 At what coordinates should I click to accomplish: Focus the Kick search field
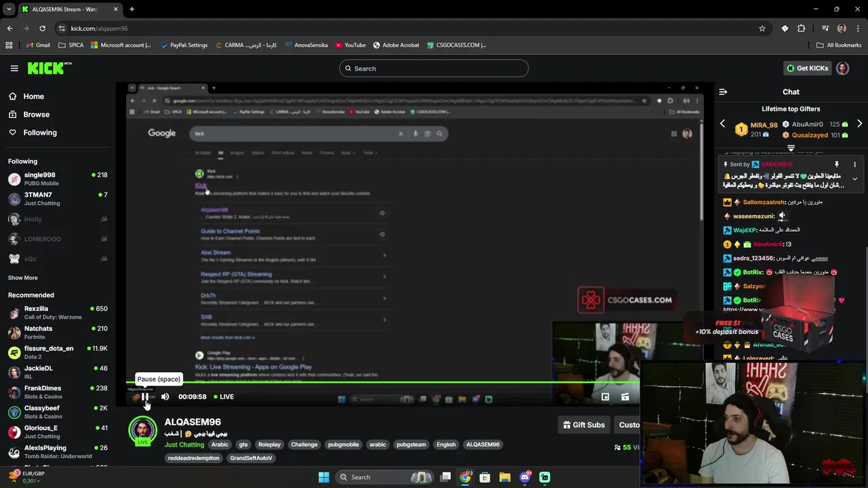[x=433, y=68]
